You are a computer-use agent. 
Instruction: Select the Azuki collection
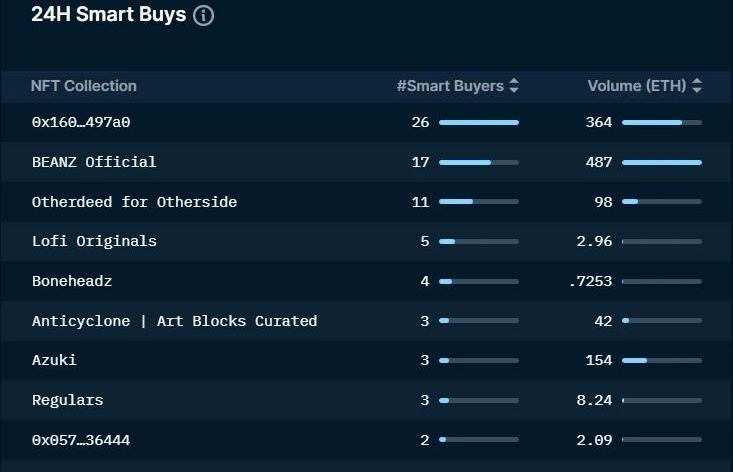pyautogui.click(x=54, y=360)
